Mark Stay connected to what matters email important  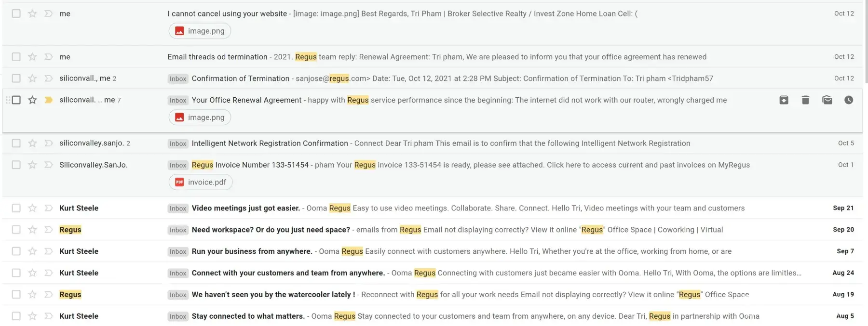click(48, 316)
